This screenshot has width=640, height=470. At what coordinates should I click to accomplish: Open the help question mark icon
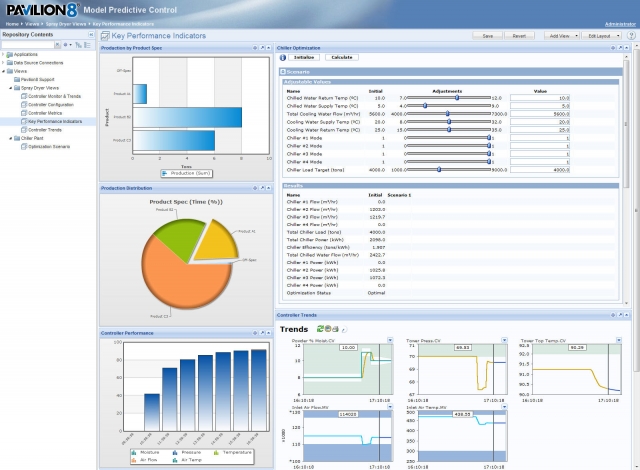click(x=631, y=35)
